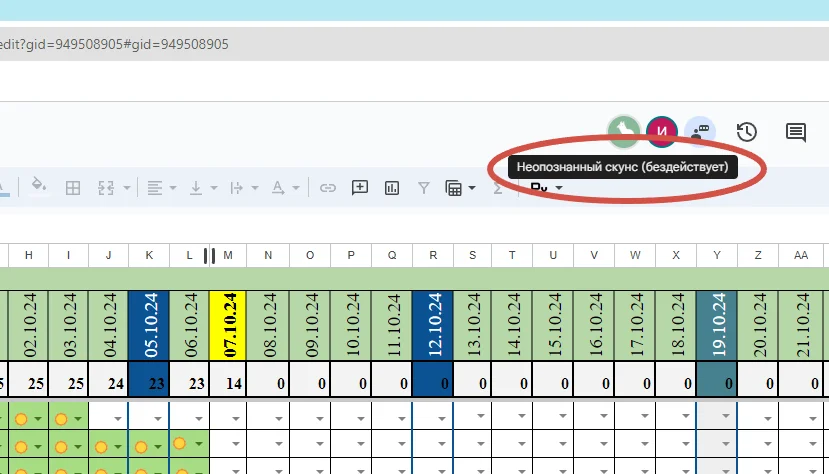Open the borders tool
829x474 pixels.
click(x=73, y=188)
